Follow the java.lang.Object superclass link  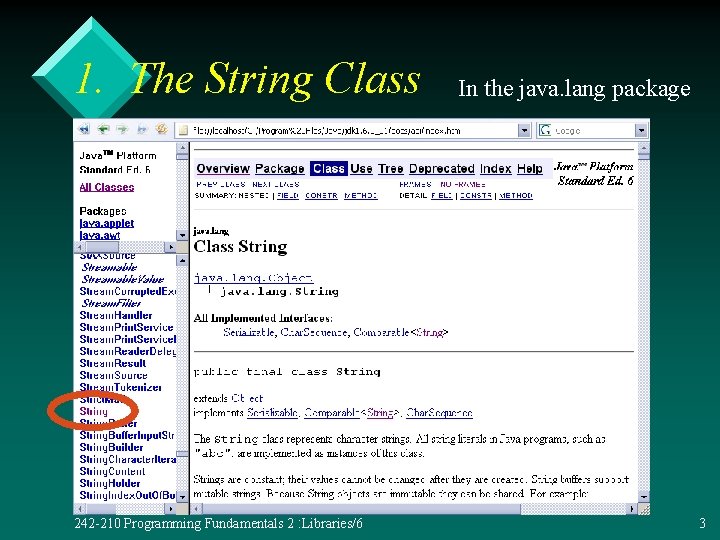click(253, 278)
